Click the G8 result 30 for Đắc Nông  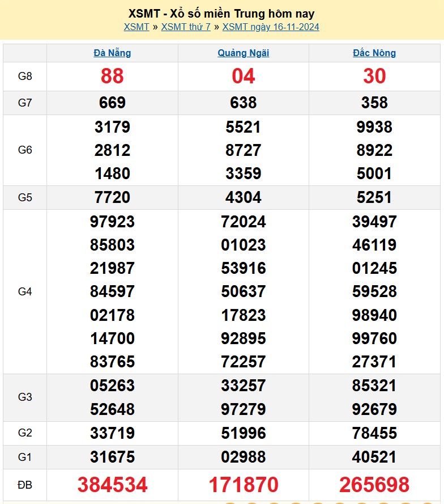[374, 76]
